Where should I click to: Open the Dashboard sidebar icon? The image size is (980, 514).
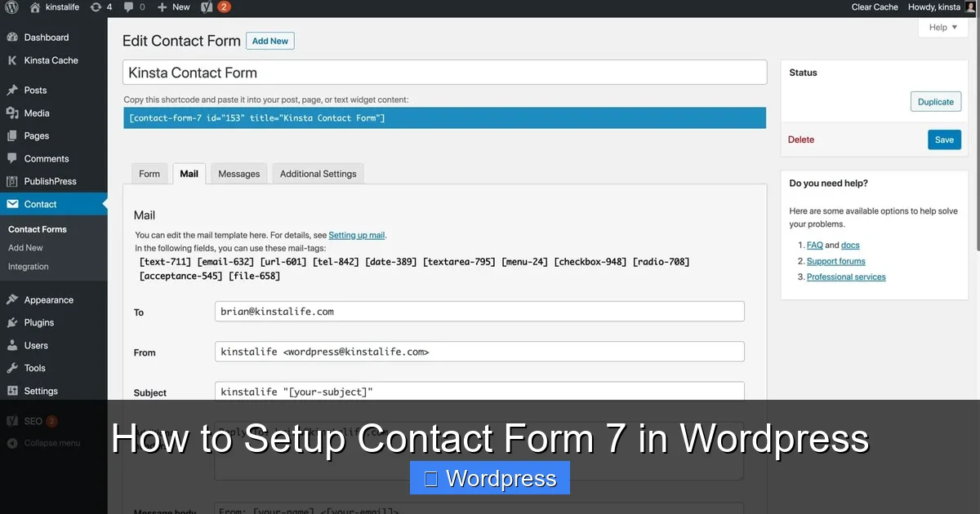pyautogui.click(x=12, y=38)
